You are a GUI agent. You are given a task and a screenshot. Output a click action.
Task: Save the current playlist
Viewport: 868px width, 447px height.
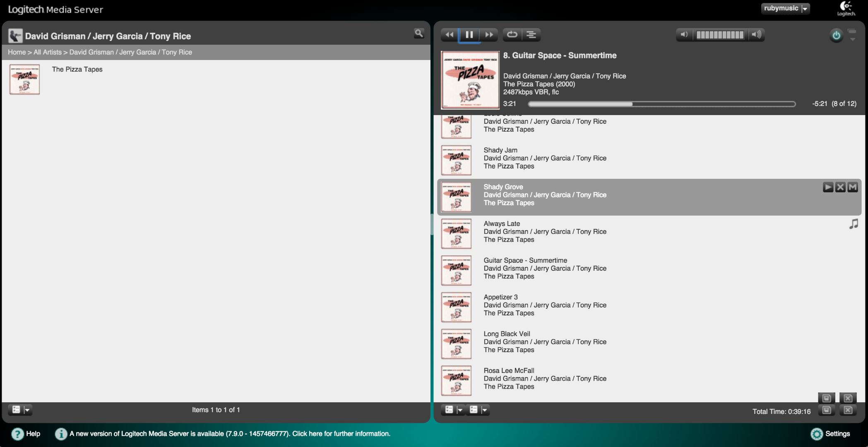pos(826,410)
